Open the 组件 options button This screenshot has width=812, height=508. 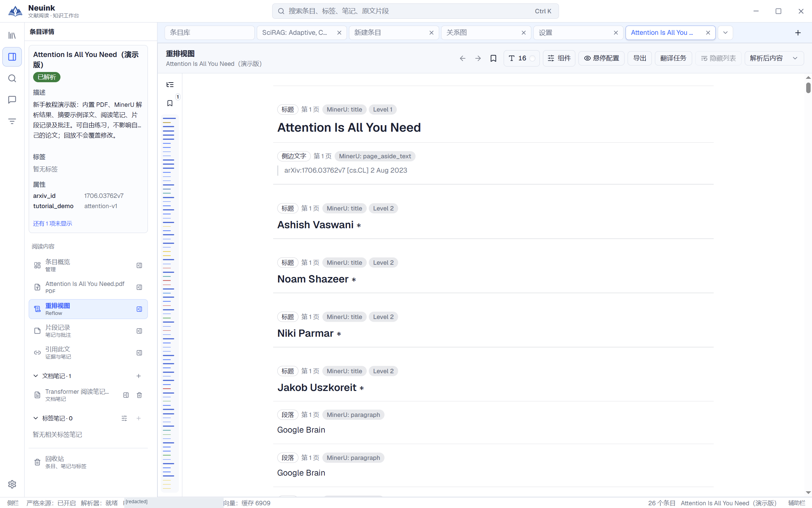559,58
